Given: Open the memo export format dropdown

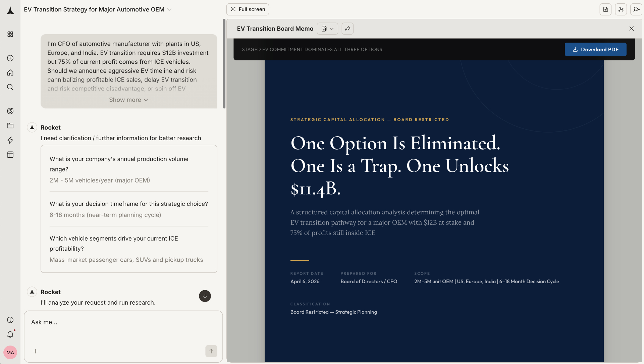Looking at the screenshot, I should (332, 29).
